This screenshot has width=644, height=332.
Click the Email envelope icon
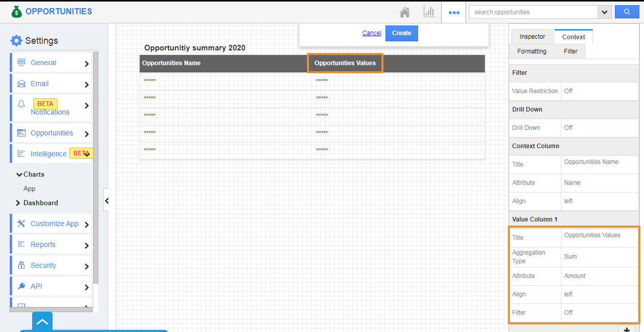(21, 84)
